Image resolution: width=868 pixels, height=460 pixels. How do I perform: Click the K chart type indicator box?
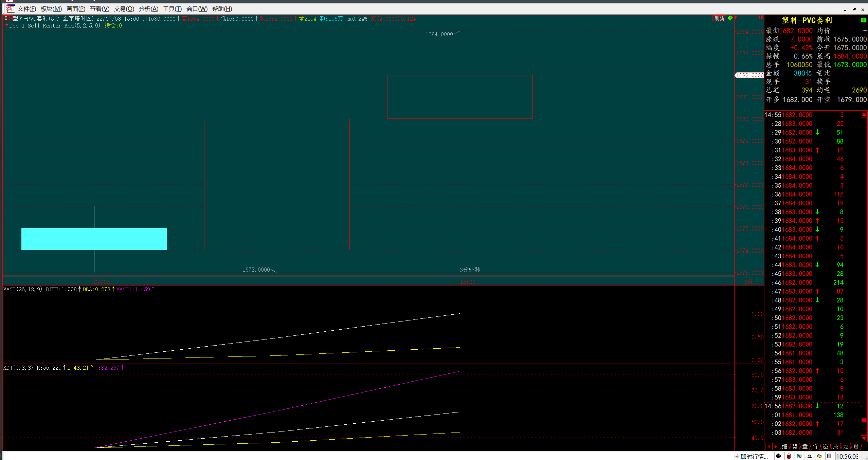click(6, 18)
